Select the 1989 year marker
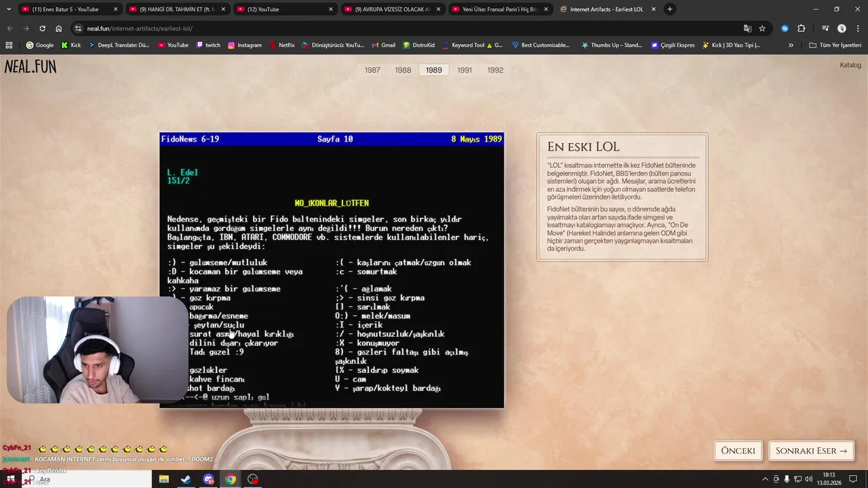Viewport: 868px width, 488px height. (434, 70)
